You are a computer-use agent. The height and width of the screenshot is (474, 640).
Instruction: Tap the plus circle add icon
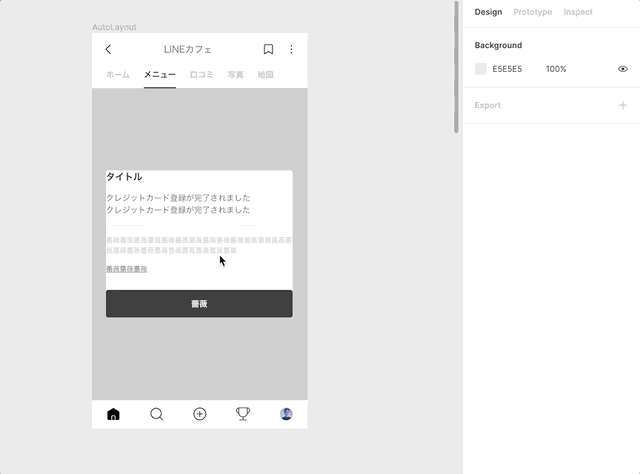click(200, 414)
